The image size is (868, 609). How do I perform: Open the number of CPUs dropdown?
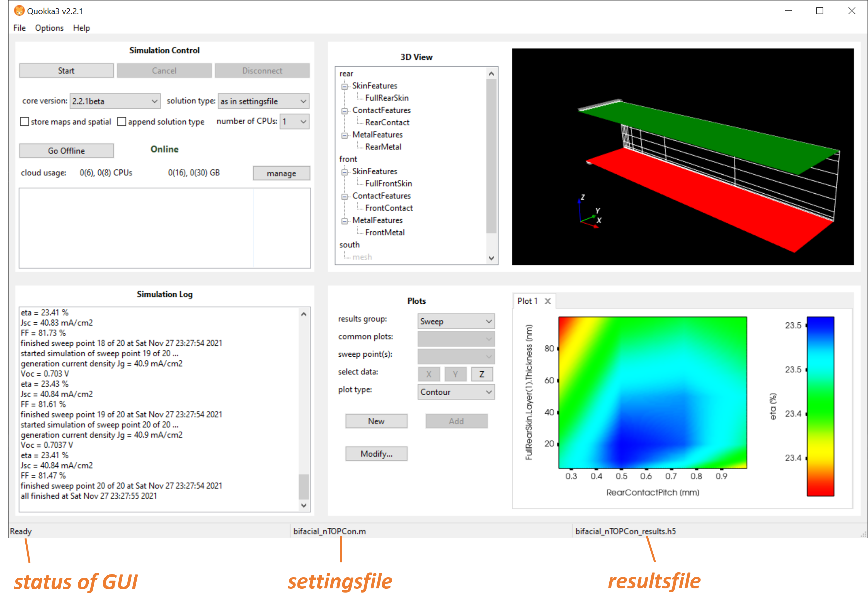pos(295,122)
